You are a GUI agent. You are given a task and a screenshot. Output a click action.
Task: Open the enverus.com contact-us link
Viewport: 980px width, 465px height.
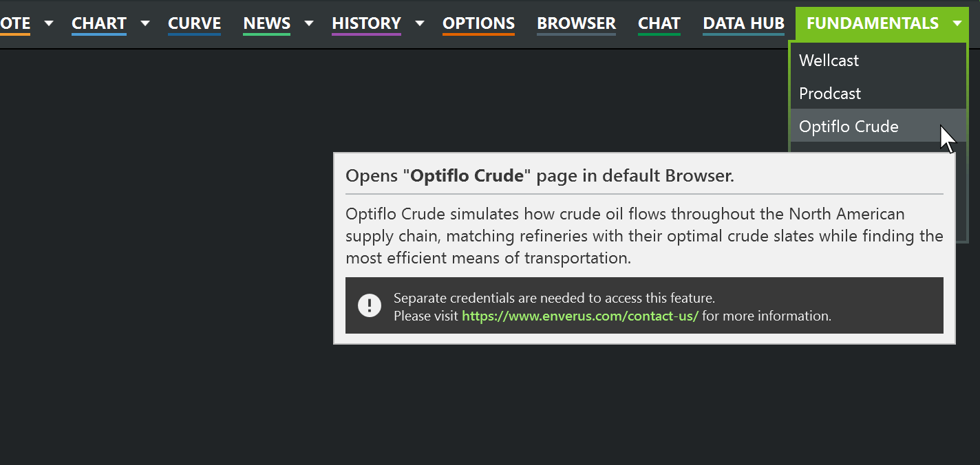(x=580, y=316)
